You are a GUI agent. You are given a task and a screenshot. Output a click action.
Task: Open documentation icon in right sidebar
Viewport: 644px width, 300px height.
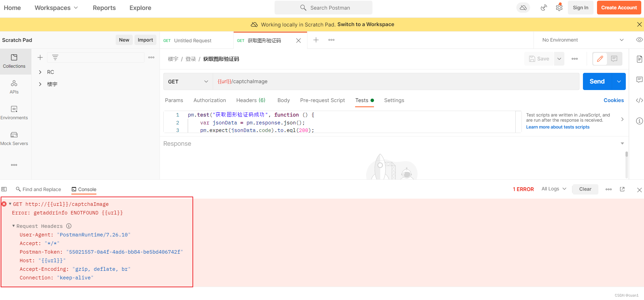[x=639, y=59]
